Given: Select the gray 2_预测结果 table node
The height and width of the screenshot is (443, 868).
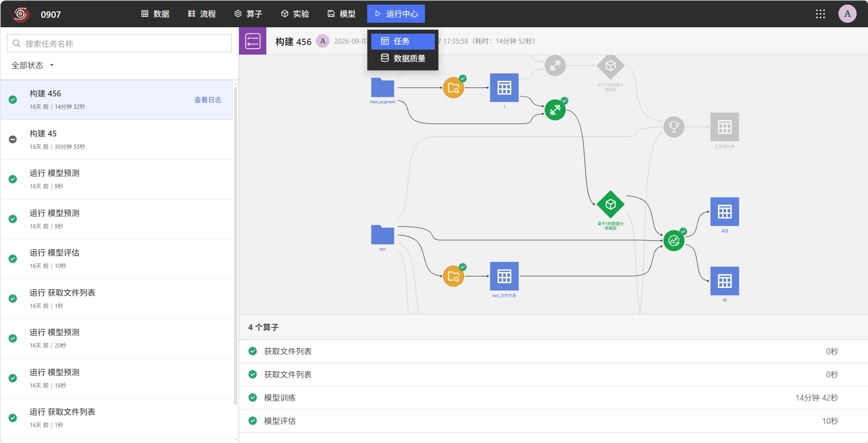Looking at the screenshot, I should (724, 127).
